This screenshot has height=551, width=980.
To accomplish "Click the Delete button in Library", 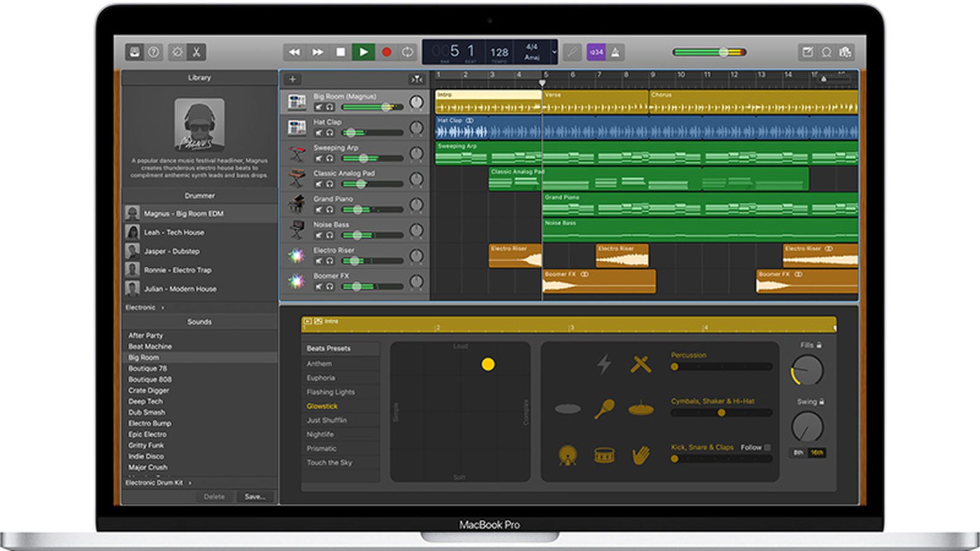I will click(x=214, y=497).
